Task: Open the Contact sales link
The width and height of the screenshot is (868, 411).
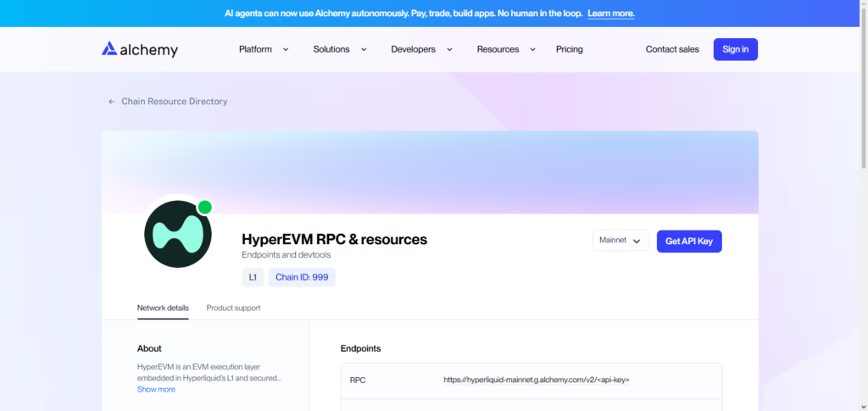Action: pyautogui.click(x=672, y=49)
